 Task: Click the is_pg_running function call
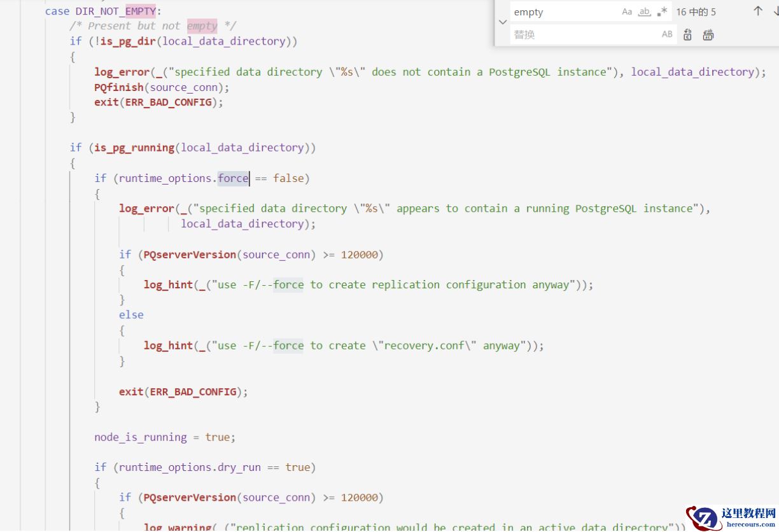134,148
